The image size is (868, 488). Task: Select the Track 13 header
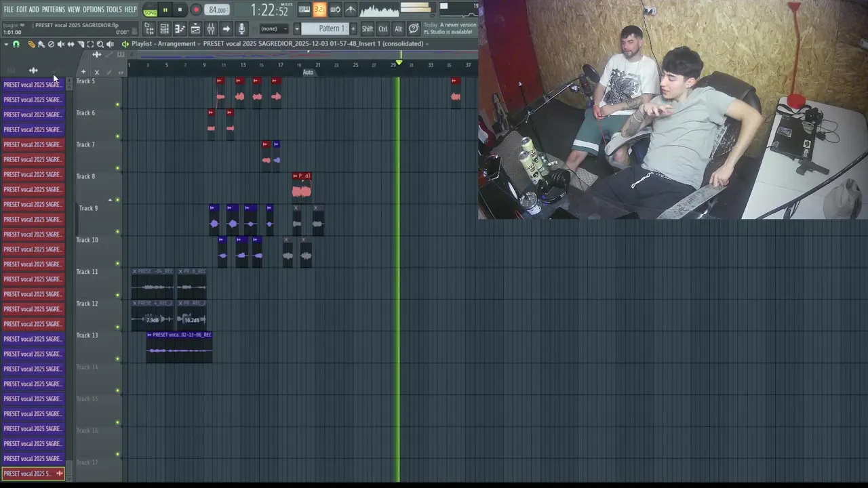point(99,348)
